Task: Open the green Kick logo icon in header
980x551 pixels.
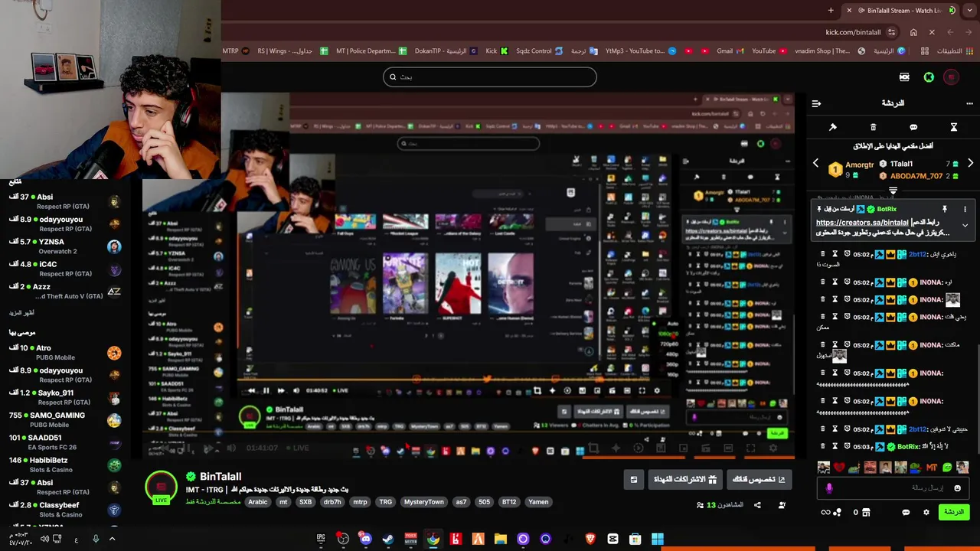Action: point(929,77)
